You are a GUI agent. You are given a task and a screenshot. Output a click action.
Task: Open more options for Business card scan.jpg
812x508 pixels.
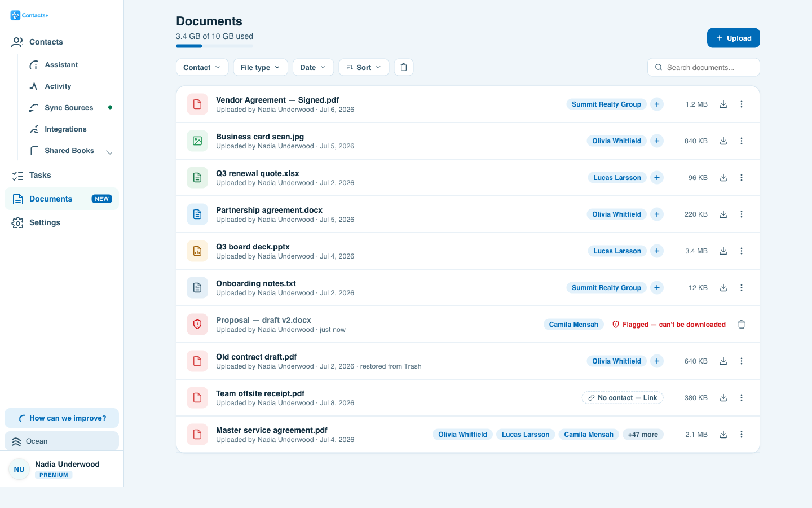click(x=742, y=141)
